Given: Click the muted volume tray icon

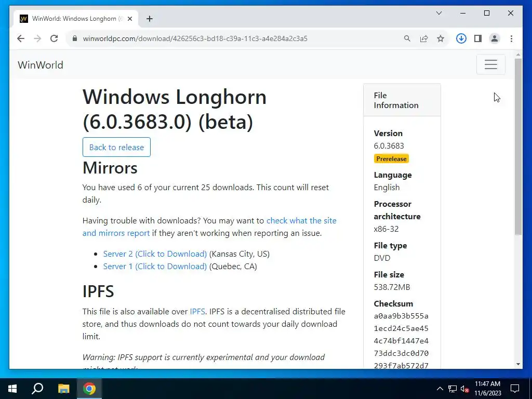Looking at the screenshot, I should coord(465,389).
